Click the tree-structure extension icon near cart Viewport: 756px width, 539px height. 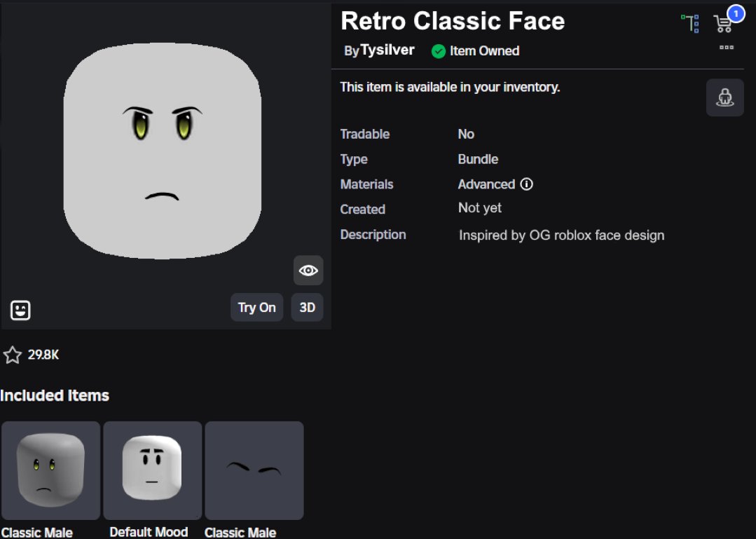pyautogui.click(x=690, y=23)
